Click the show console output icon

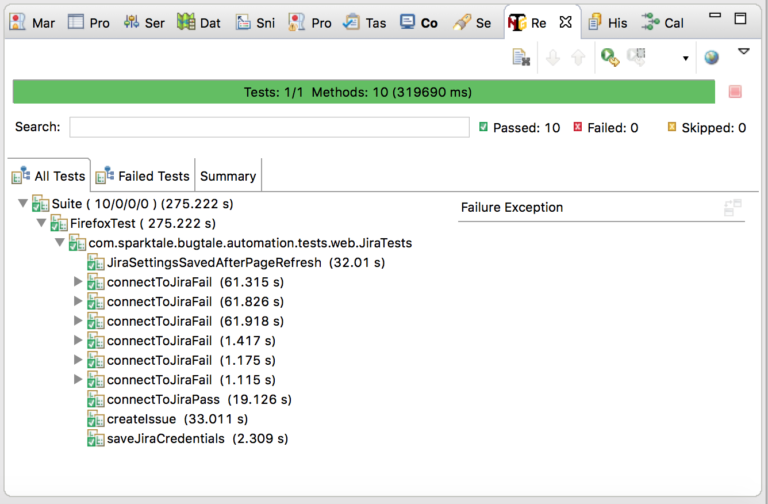pyautogui.click(x=521, y=57)
